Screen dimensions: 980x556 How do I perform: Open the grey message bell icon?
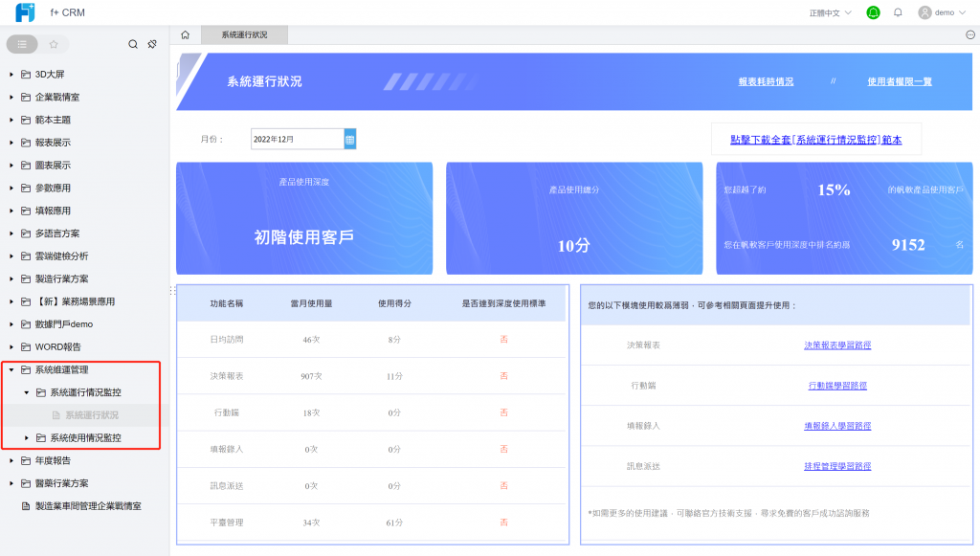pos(898,12)
